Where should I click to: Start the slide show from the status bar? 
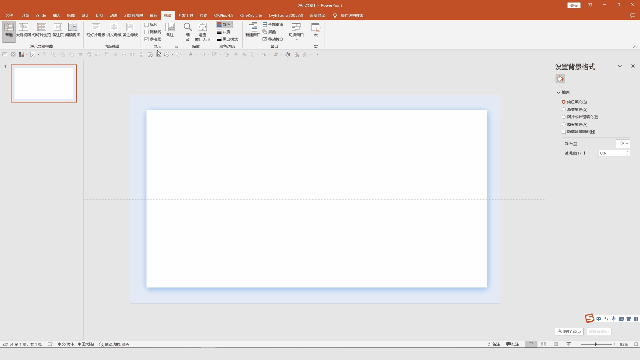click(x=569, y=344)
